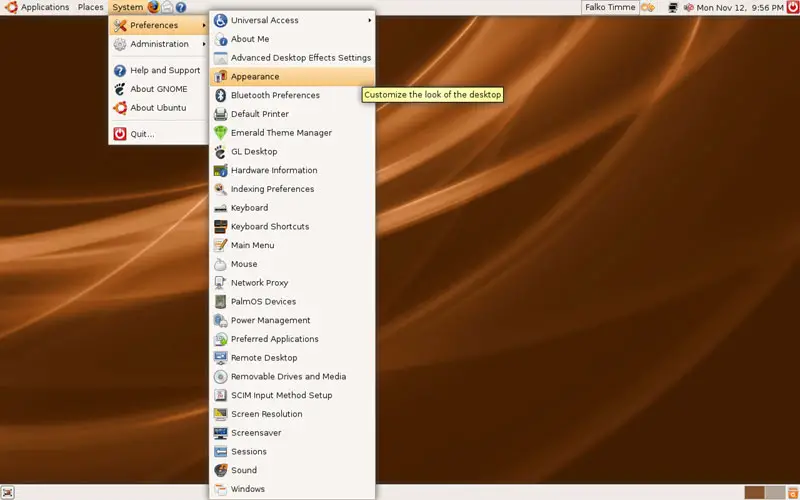This screenshot has width=800, height=500.
Task: Click the SCIM Input Method Setup icon
Action: [220, 395]
